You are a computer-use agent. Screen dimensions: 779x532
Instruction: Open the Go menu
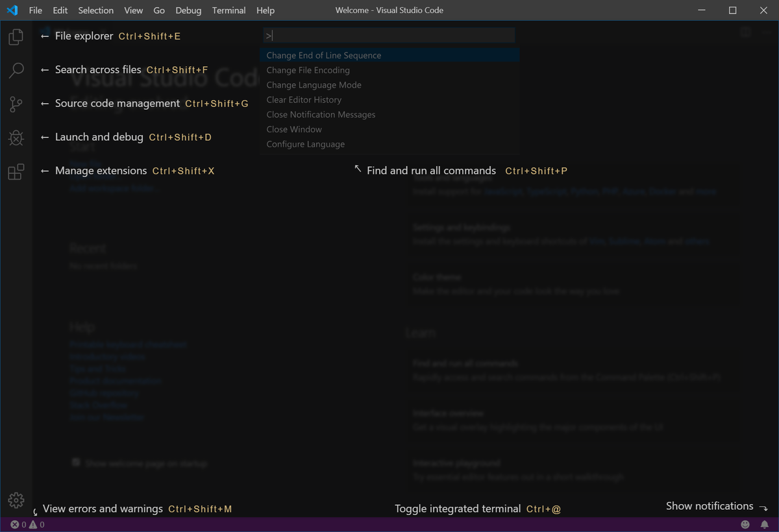click(x=159, y=10)
